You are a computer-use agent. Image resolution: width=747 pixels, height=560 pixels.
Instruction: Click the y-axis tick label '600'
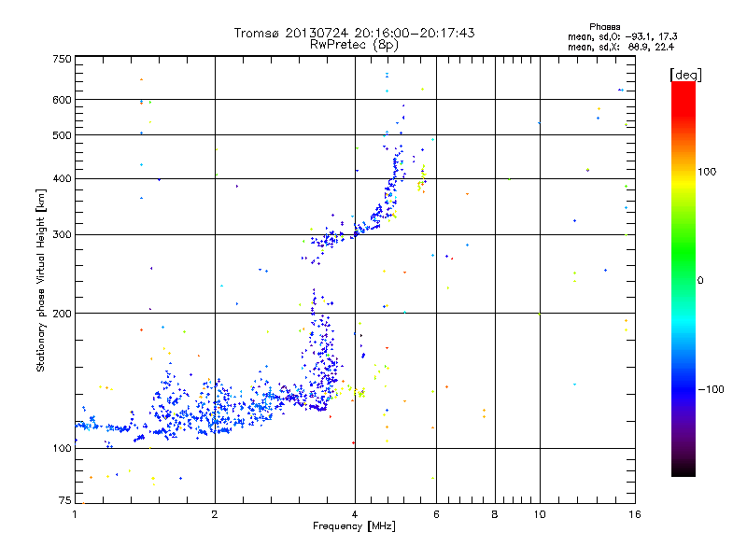tap(62, 100)
